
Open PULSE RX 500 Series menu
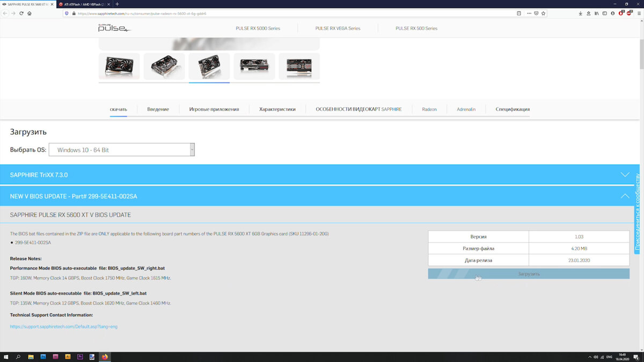point(416,28)
